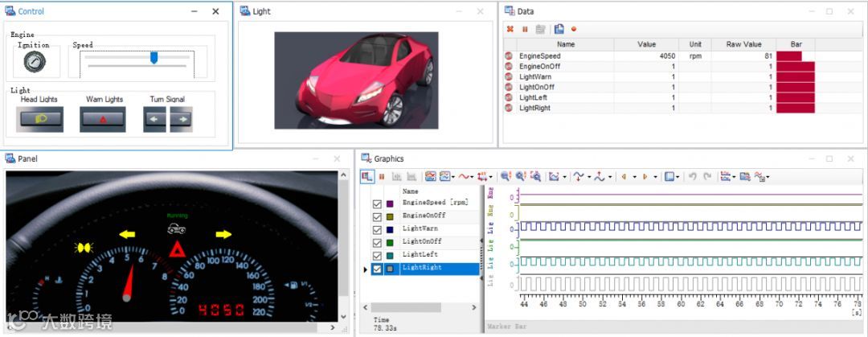The width and height of the screenshot is (868, 337).
Task: Click the dark blue color swatch for LightWarn
Action: [390, 230]
